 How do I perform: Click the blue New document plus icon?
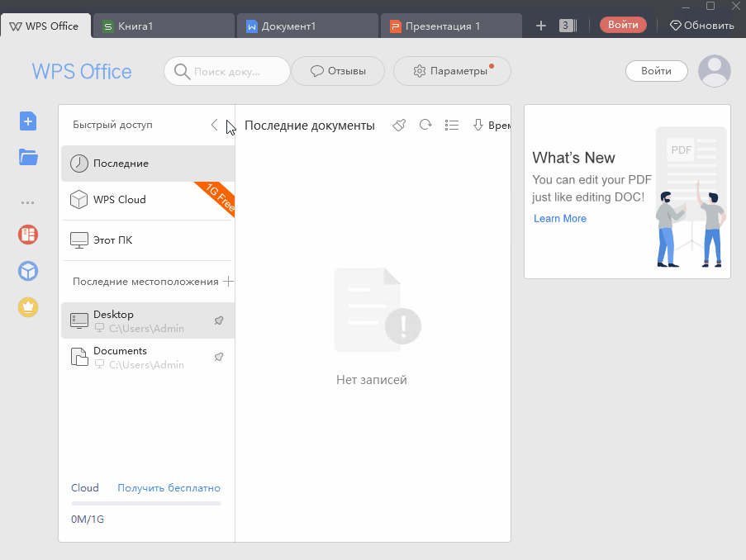(28, 121)
